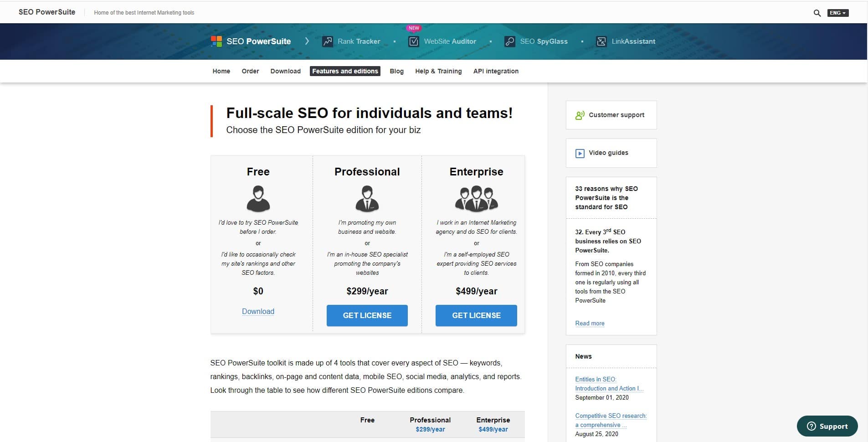Click the LinkAssistant product link
This screenshot has height=442, width=868.
point(633,41)
